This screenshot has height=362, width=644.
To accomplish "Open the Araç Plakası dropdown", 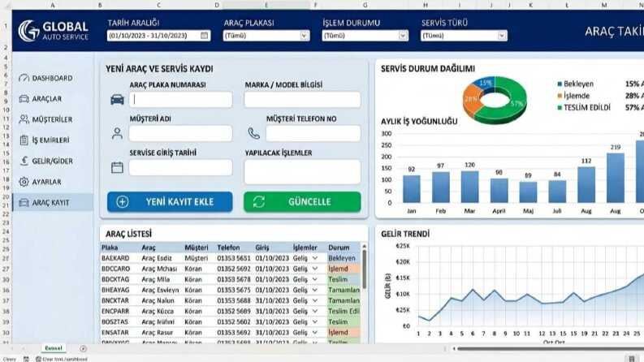I will click(304, 36).
